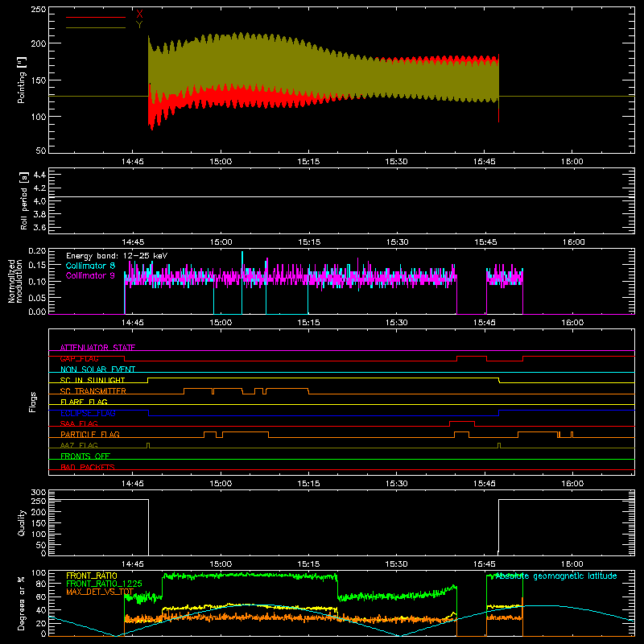Click the 60 tick on the Degrees axis
The image size is (644, 644).
(41, 597)
